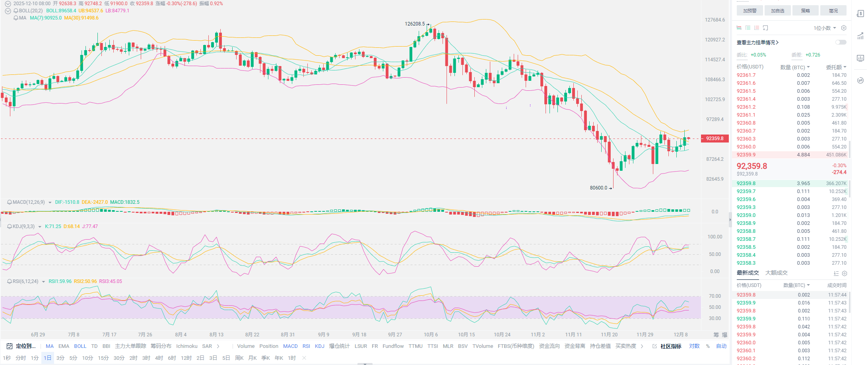The width and height of the screenshot is (868, 365).
Task: Open order book settings hexagon icon
Action: (844, 28)
